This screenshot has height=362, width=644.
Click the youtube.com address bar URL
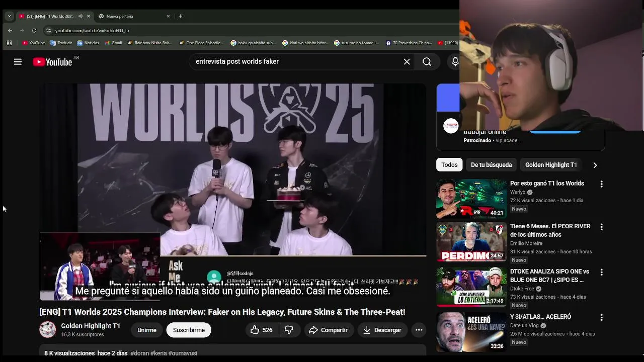(92, 31)
